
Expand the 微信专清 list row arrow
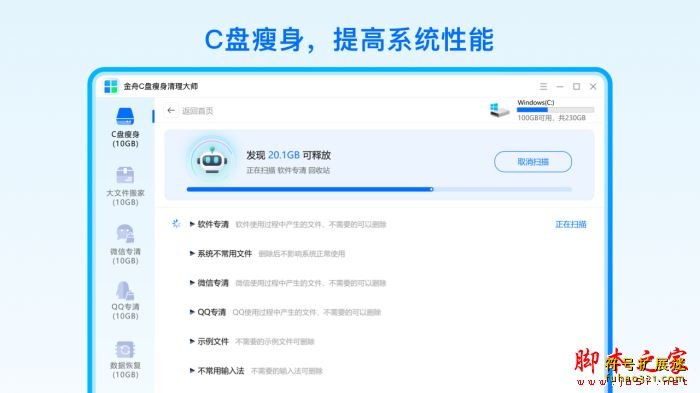[192, 283]
